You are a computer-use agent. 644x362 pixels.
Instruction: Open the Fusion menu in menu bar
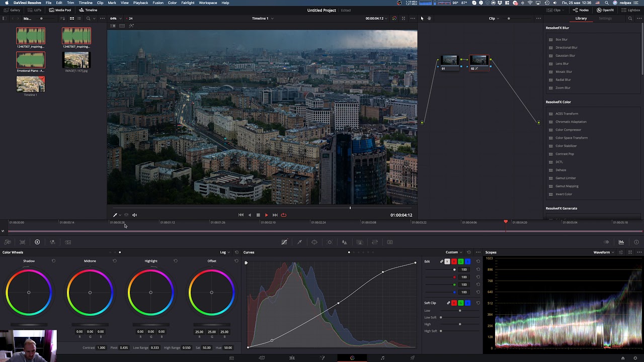tap(157, 3)
